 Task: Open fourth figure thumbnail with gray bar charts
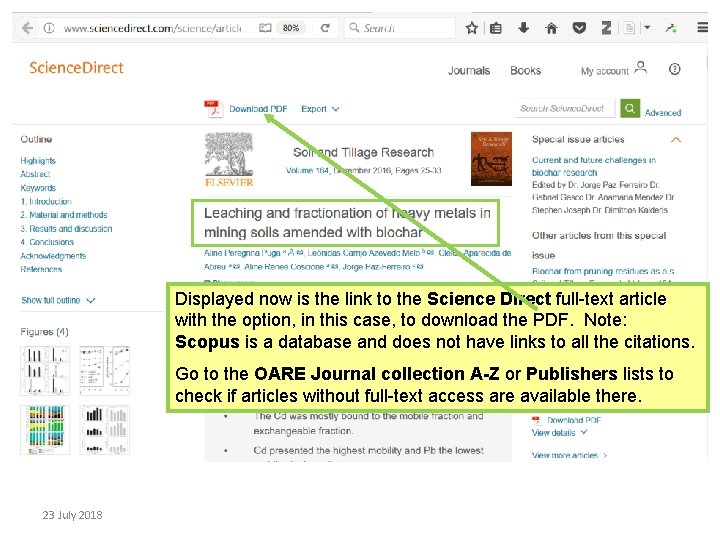(x=104, y=430)
